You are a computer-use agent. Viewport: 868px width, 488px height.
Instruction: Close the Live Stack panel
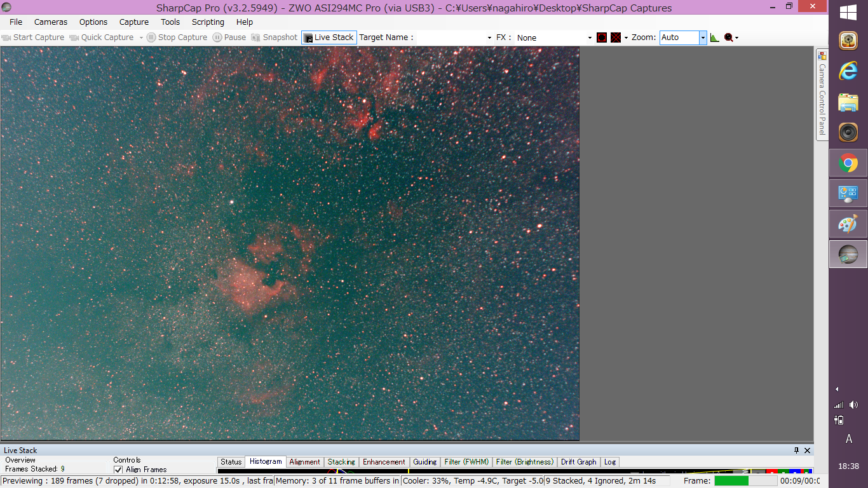click(808, 451)
